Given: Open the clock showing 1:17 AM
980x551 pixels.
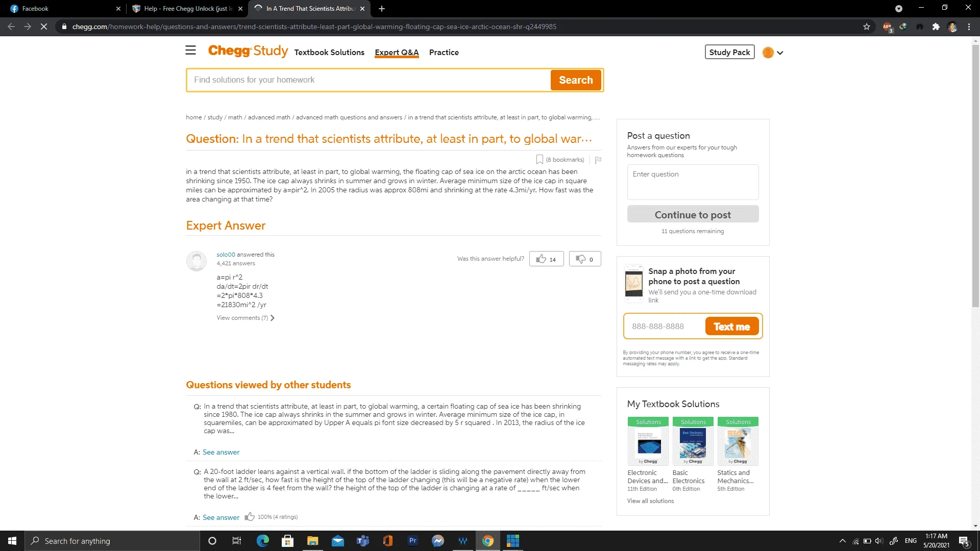Looking at the screenshot, I should click(x=936, y=541).
